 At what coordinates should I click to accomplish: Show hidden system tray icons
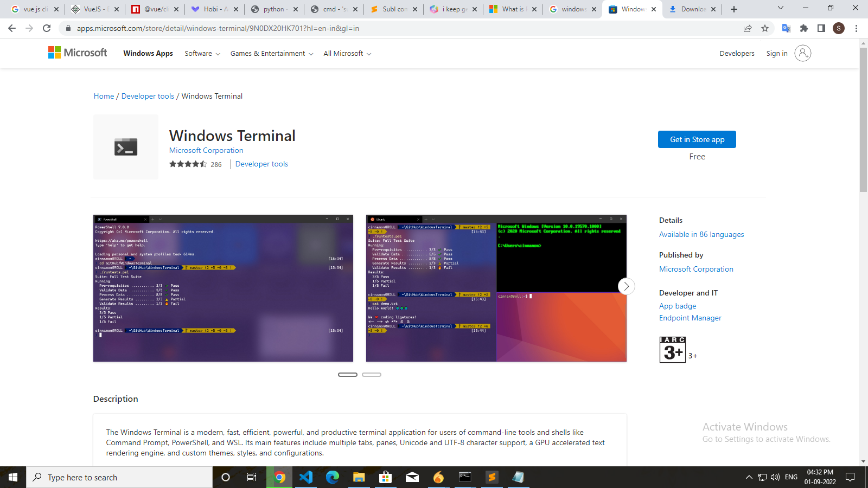[x=749, y=477]
